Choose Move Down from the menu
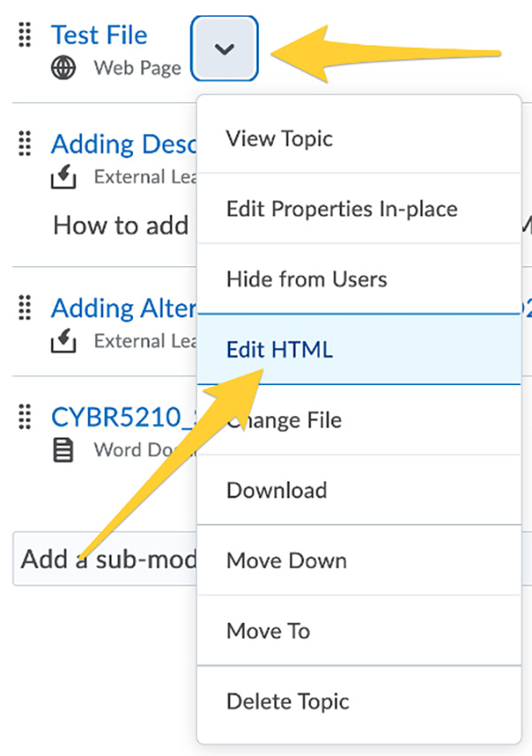The width and height of the screenshot is (532, 756). (x=286, y=561)
